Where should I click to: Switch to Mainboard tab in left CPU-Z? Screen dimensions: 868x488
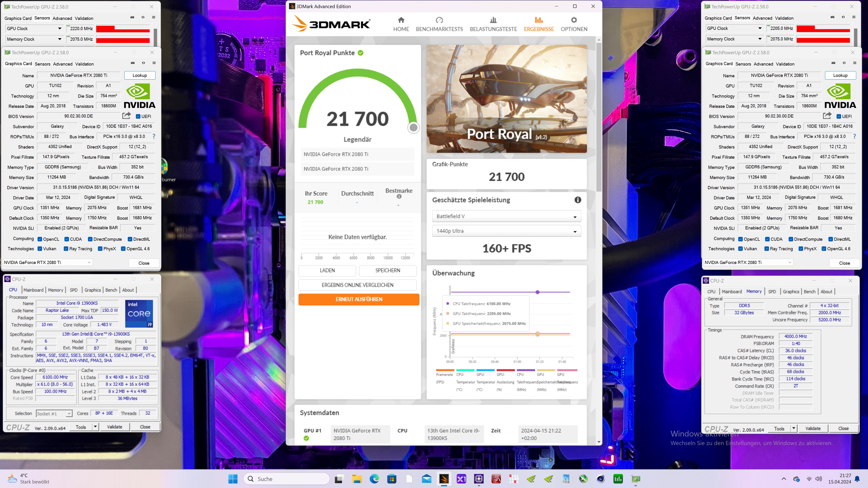[33, 290]
